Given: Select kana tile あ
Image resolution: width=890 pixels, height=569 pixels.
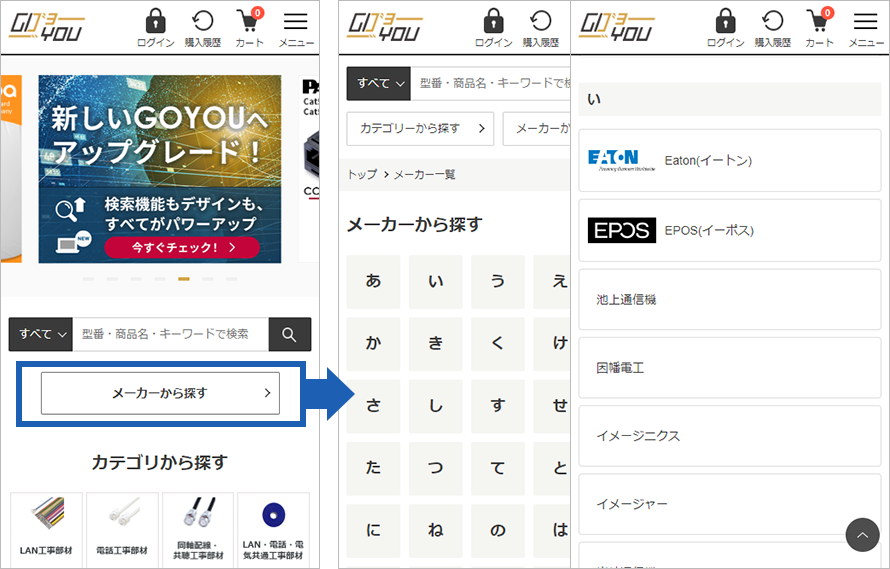Looking at the screenshot, I should click(373, 282).
